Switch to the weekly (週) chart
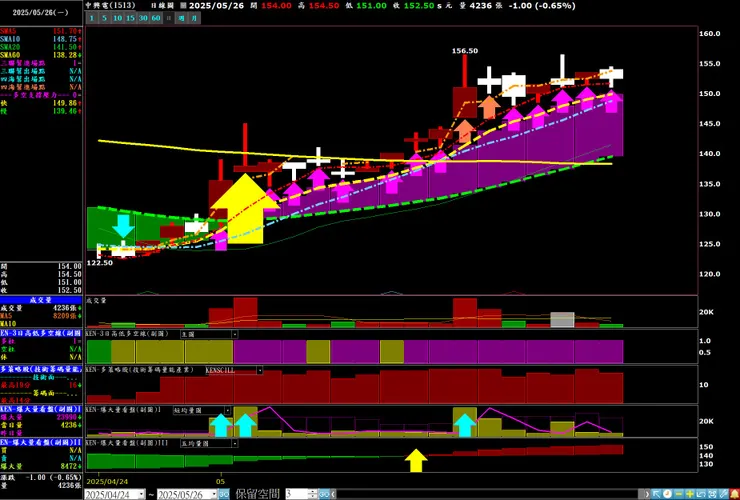 181,18
